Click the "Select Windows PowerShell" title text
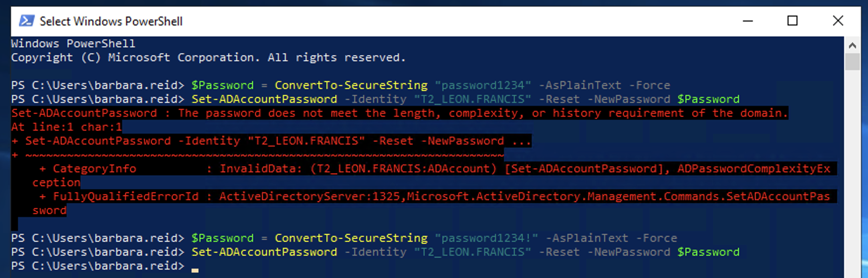 pos(111,21)
